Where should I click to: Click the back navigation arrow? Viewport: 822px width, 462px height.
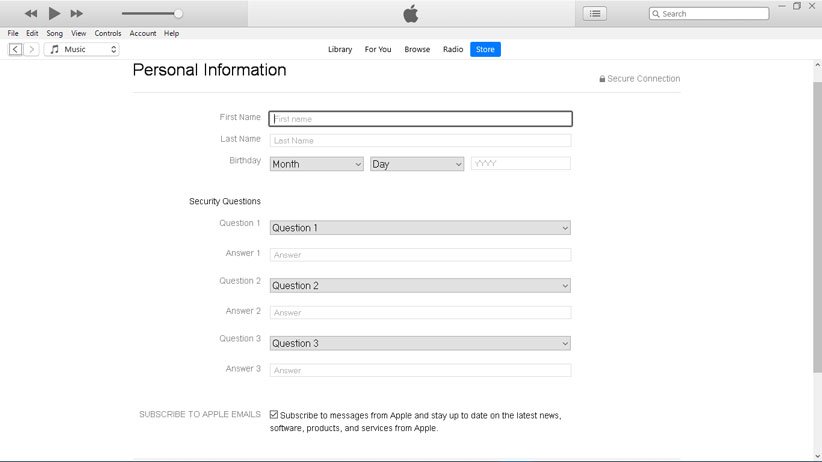[x=16, y=49]
